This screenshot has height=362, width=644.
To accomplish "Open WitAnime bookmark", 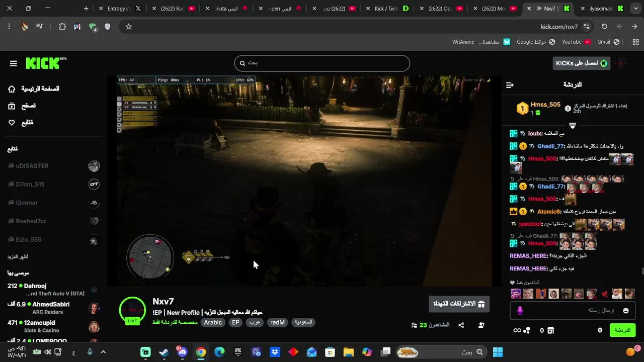I will (481, 42).
